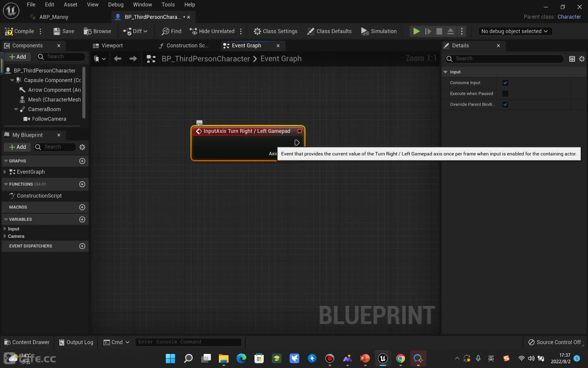The width and height of the screenshot is (588, 368).
Task: Open the File menu
Action: tap(31, 4)
